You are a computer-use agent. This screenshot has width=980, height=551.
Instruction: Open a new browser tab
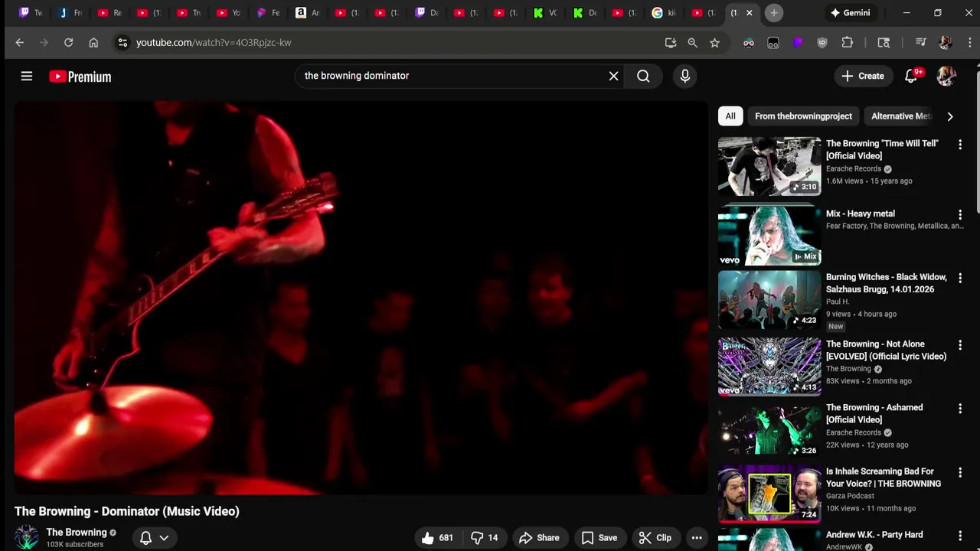click(x=774, y=13)
